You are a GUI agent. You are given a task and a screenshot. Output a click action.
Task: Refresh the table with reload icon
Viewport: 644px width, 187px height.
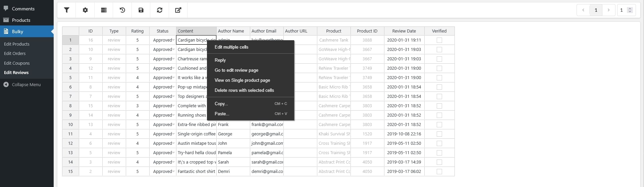(160, 10)
